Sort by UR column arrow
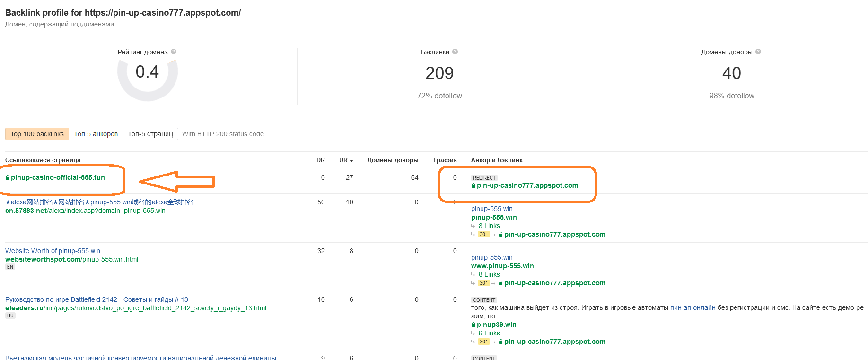Viewport: 868px width, 360px height. pyautogui.click(x=351, y=161)
